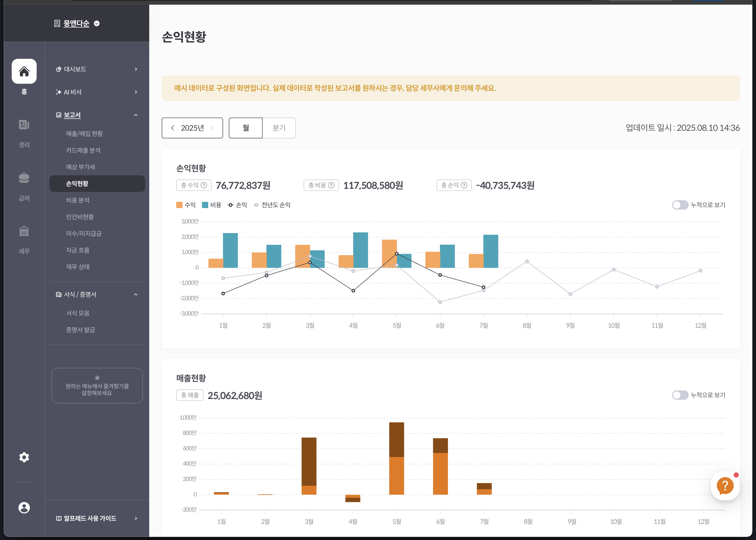Collapse the 서식 / 증명서 chevron
This screenshot has width=756, height=540.
136,294
